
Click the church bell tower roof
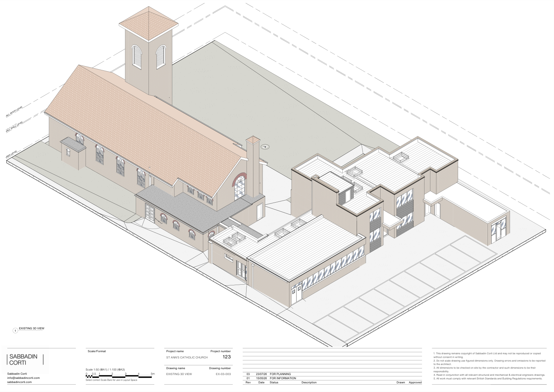click(x=149, y=24)
